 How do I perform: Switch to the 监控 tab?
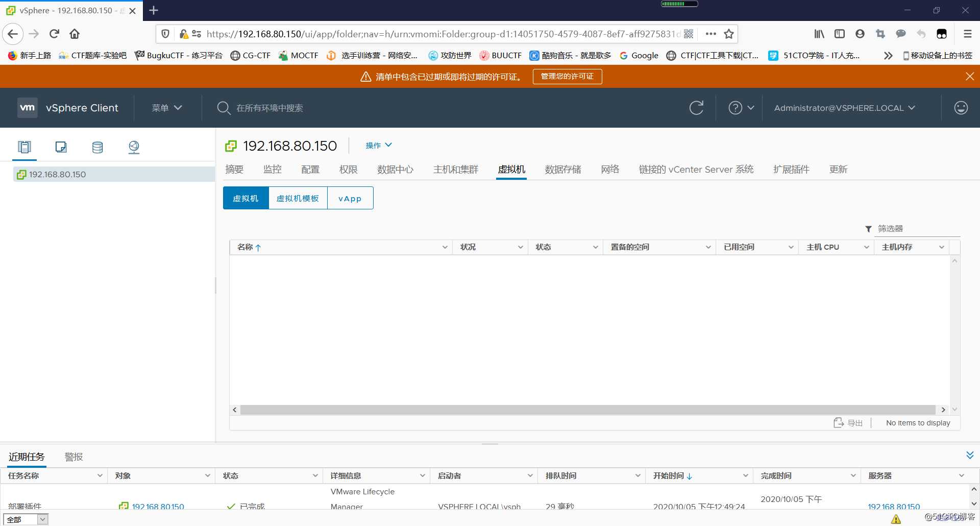(273, 170)
